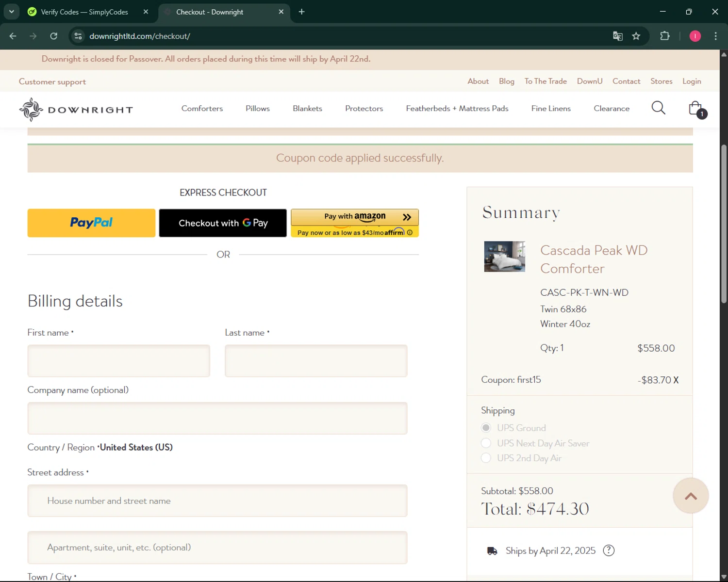Select UPS Next Day Air Saver shipping
The height and width of the screenshot is (582, 728).
(x=486, y=443)
